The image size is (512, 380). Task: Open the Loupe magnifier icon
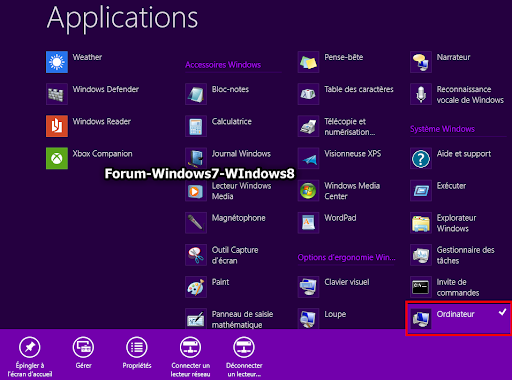[x=308, y=319]
